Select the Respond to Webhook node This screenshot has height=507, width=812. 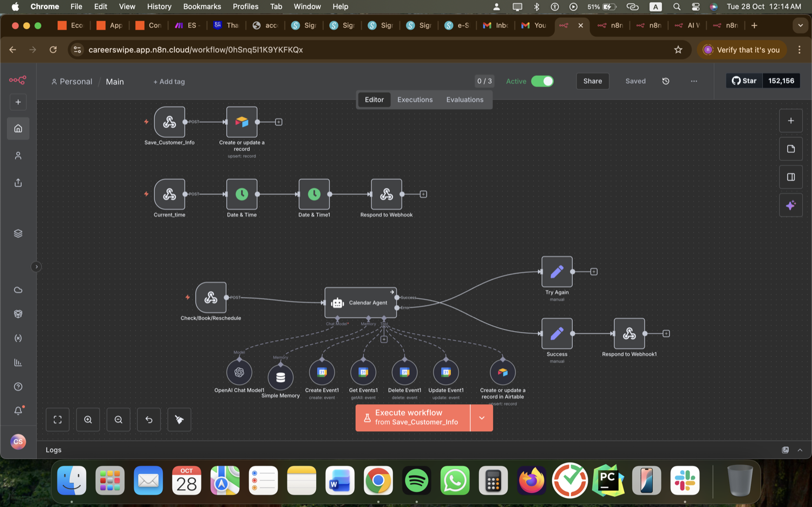coord(387,194)
